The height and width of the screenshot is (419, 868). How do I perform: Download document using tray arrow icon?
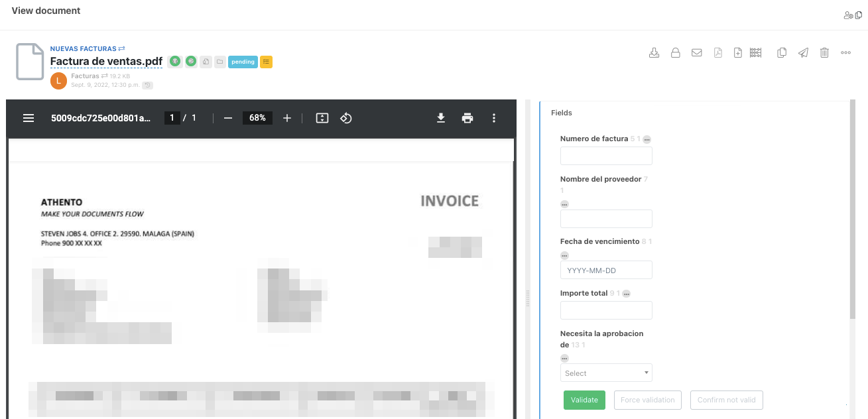click(654, 53)
